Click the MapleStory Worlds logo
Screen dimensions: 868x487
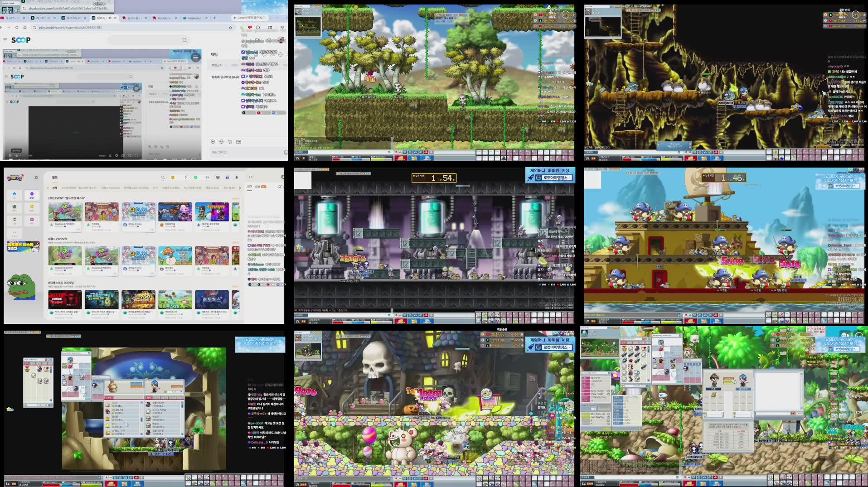click(15, 177)
